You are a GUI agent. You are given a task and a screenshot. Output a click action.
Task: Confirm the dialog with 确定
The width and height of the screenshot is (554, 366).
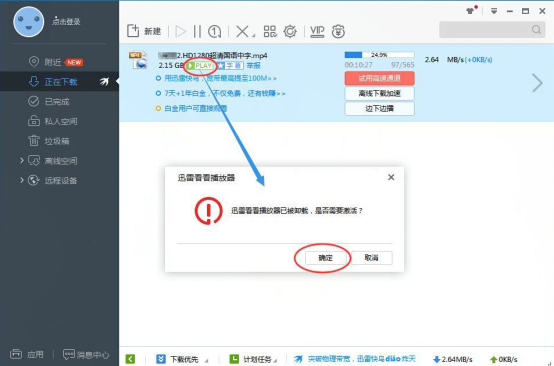click(x=325, y=258)
